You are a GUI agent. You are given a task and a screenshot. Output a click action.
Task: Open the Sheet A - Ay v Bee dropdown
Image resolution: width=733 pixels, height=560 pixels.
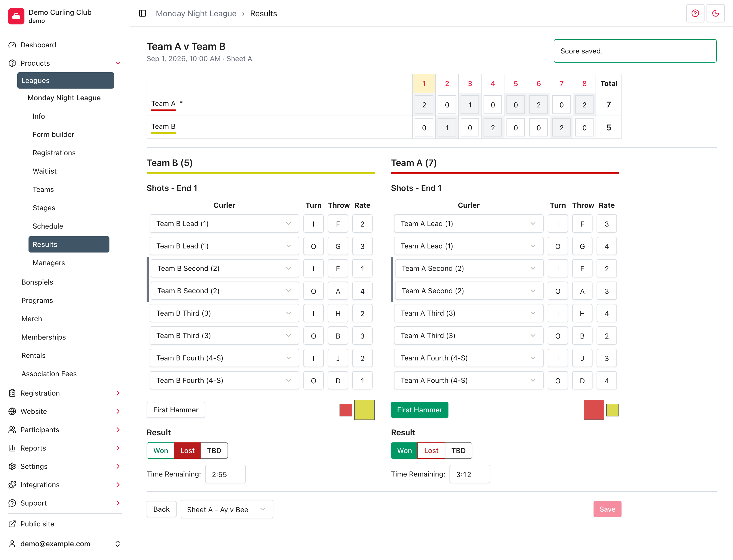(227, 509)
